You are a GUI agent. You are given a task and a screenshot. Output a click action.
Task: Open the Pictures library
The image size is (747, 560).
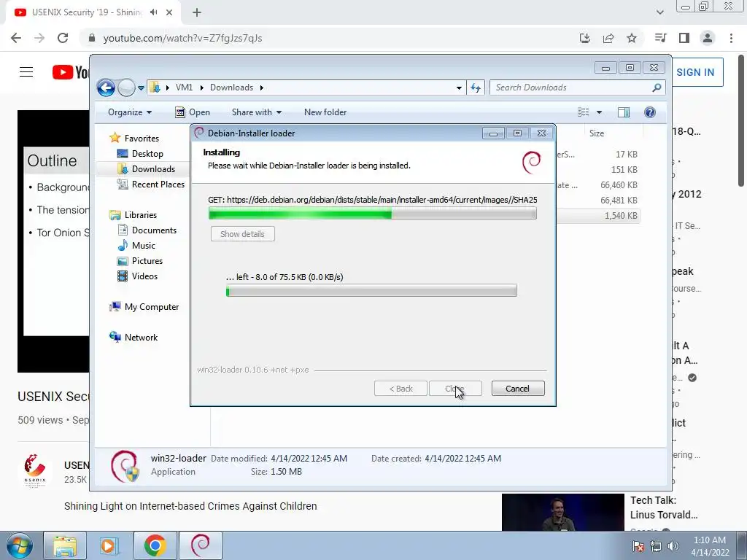coord(147,261)
